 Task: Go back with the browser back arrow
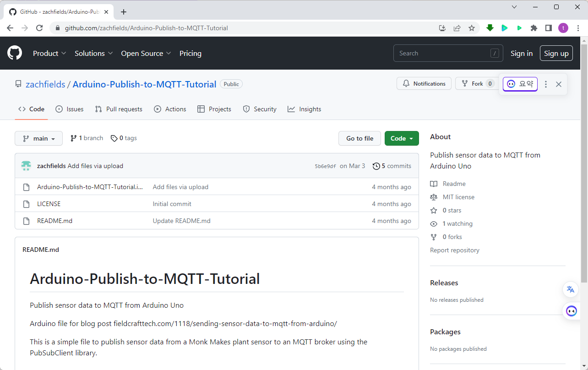(10, 28)
